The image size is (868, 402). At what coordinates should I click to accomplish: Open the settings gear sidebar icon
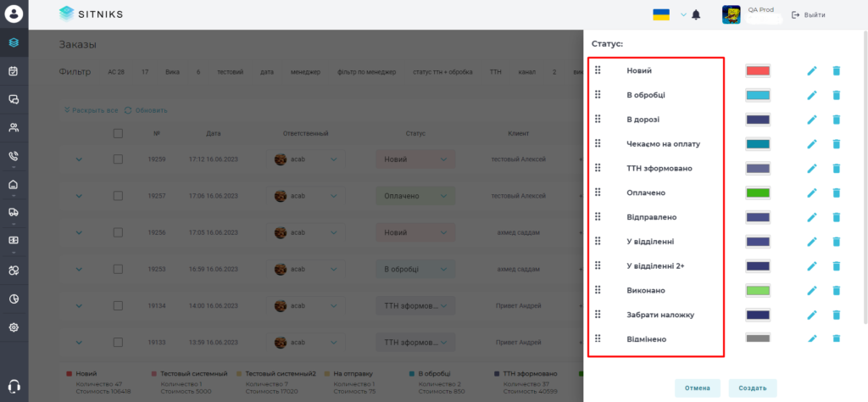pos(14,327)
